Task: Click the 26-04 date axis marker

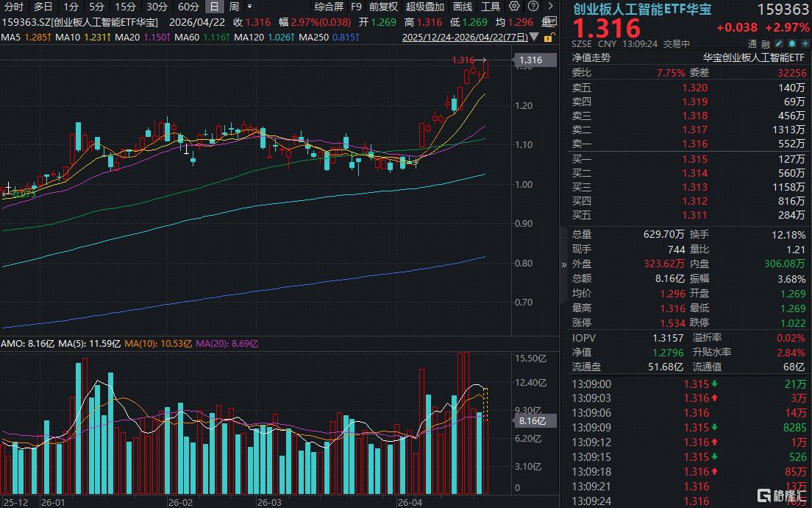Action: click(409, 503)
